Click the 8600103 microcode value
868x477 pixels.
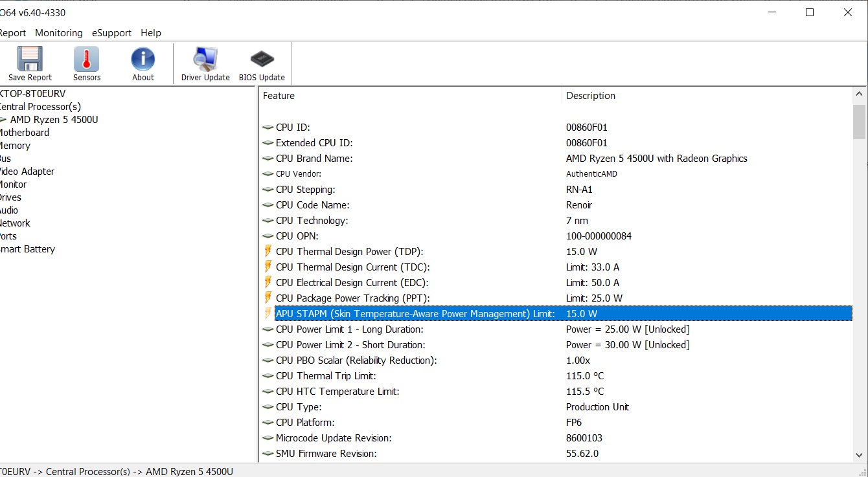(x=586, y=438)
